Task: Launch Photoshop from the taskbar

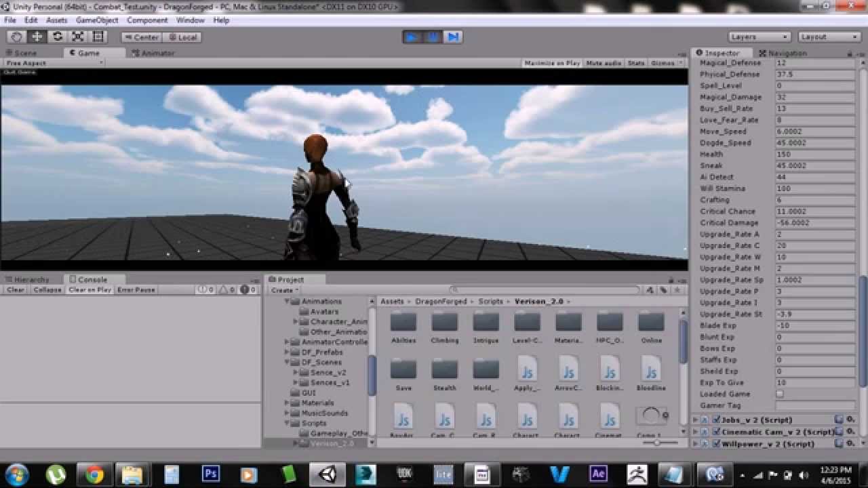Action: click(211, 474)
